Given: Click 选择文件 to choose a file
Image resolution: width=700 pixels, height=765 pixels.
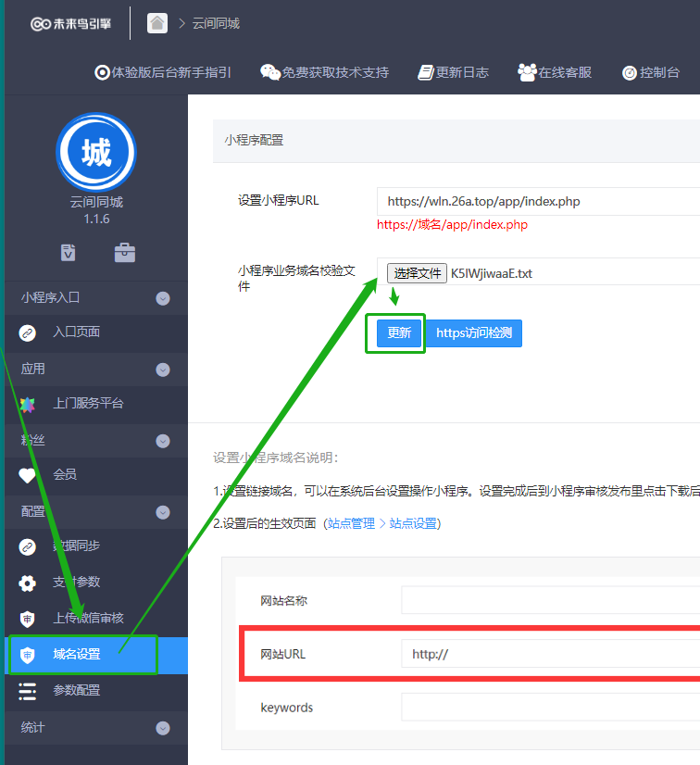Looking at the screenshot, I should coord(417,273).
